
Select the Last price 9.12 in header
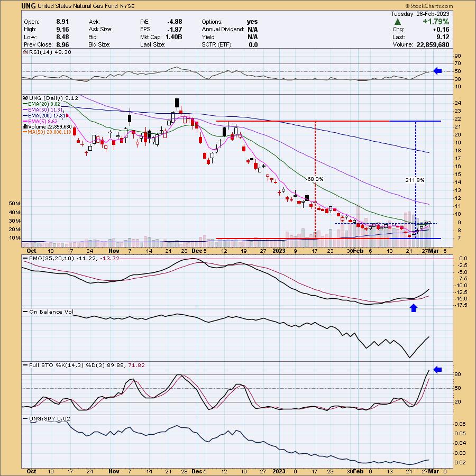[442, 37]
